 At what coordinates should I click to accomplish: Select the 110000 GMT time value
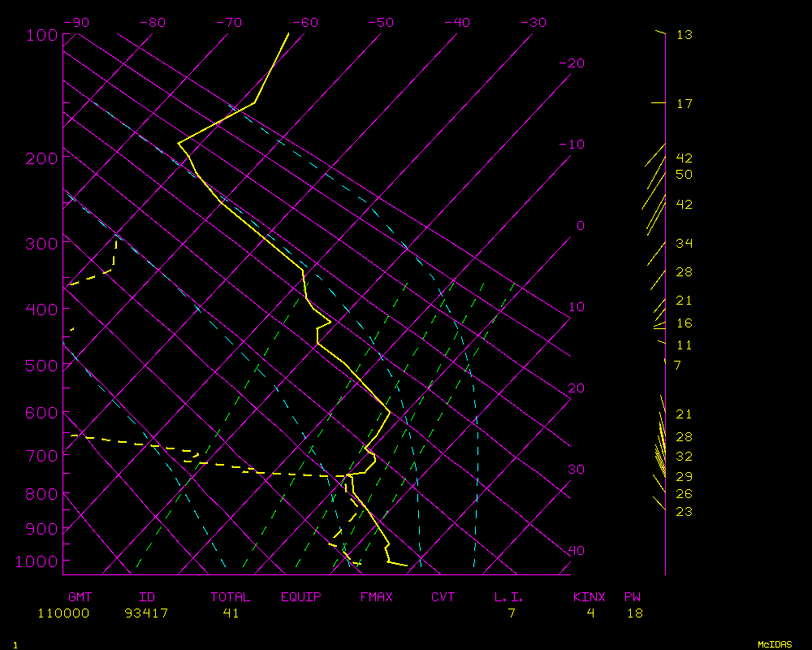[x=63, y=613]
